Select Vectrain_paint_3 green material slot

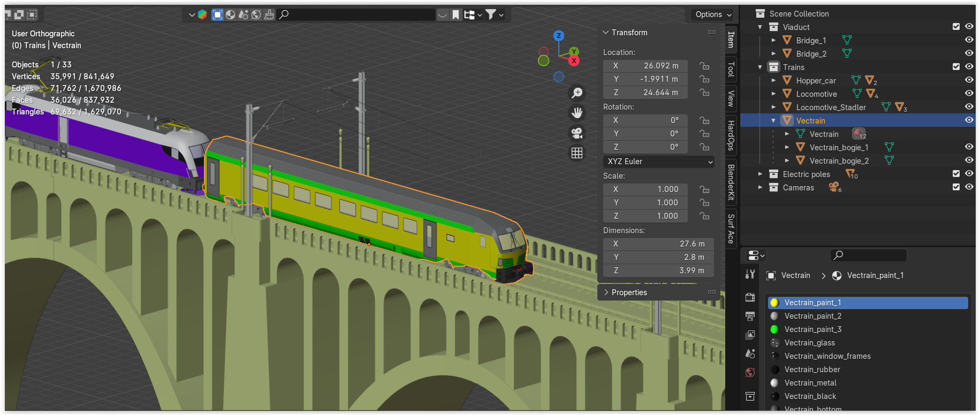point(868,329)
